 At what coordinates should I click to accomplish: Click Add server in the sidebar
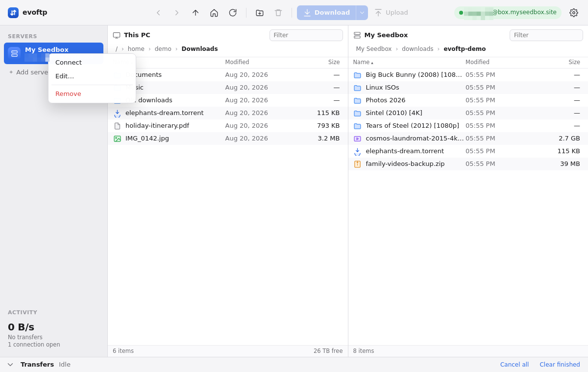pos(28,72)
